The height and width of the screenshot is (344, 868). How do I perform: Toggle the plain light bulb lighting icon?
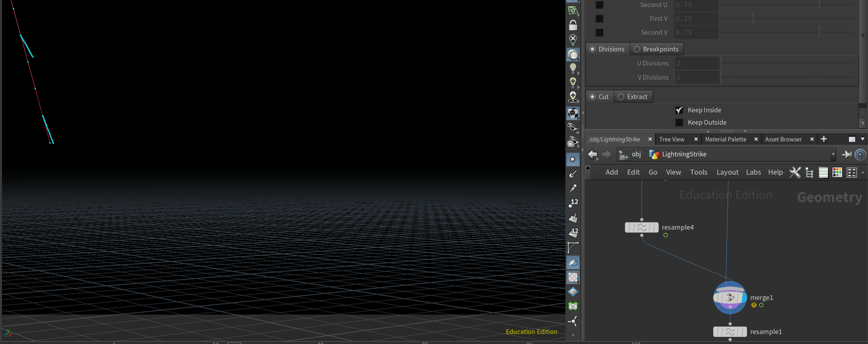(573, 69)
